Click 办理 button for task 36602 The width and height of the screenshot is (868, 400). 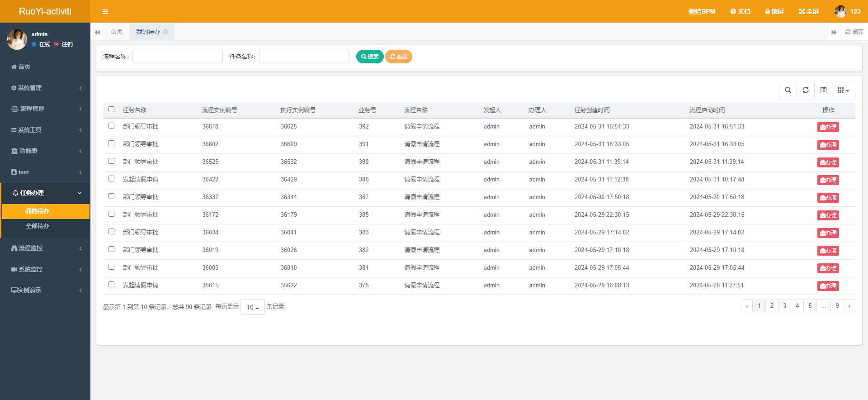[828, 145]
